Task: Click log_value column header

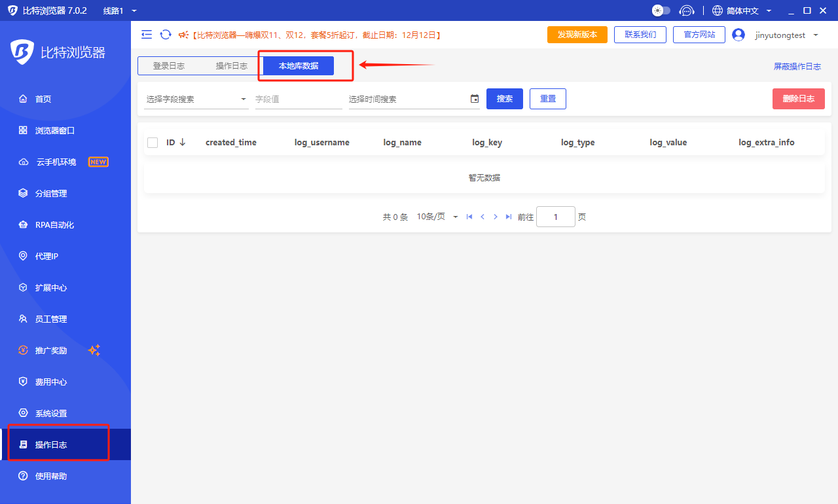Action: click(x=668, y=142)
